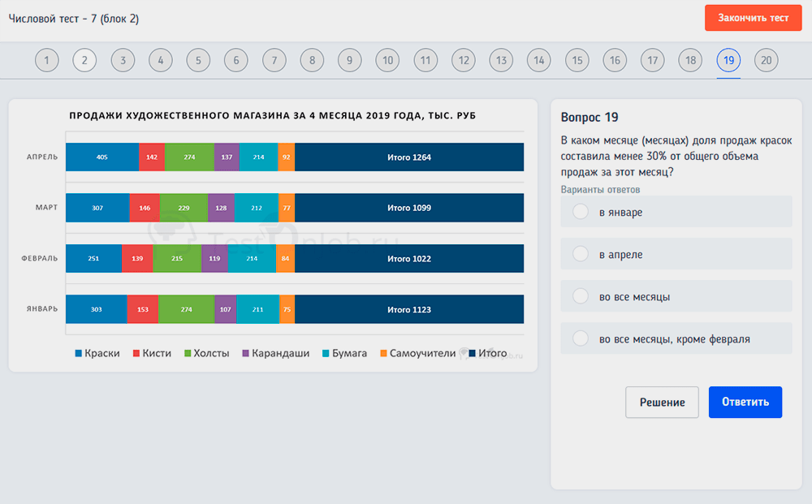Viewport: 812px width, 504px height.
Task: Select the 'в январе' answer option
Action: pos(581,212)
